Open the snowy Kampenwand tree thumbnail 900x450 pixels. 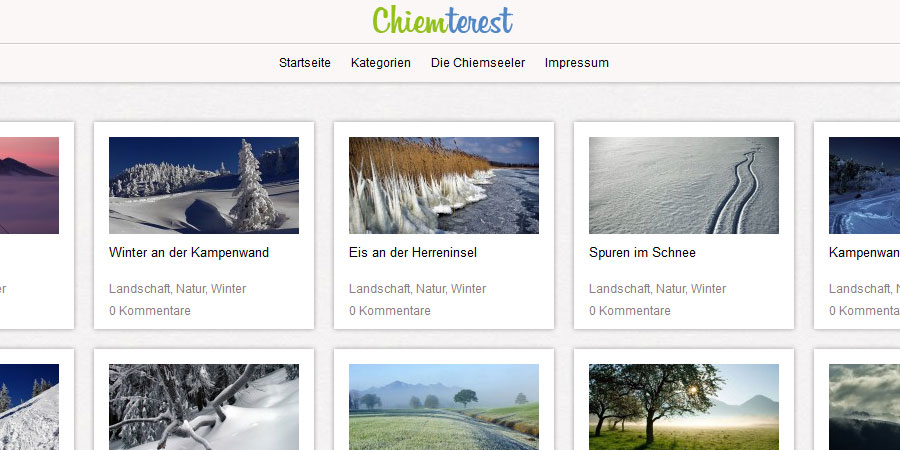coord(204,185)
